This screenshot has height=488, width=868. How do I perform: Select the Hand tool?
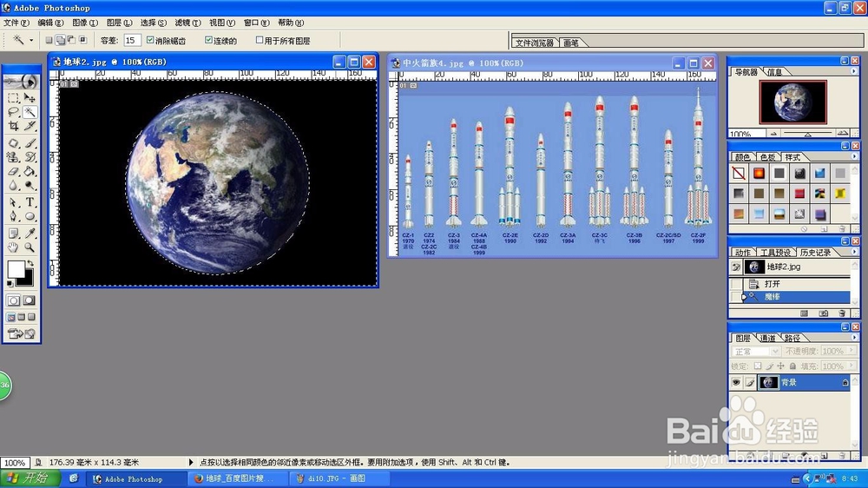pyautogui.click(x=13, y=247)
